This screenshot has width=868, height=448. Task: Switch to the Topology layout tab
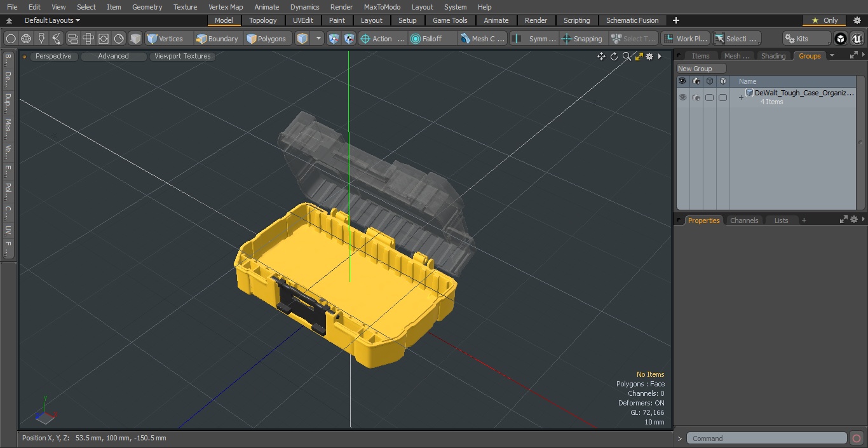coord(263,20)
